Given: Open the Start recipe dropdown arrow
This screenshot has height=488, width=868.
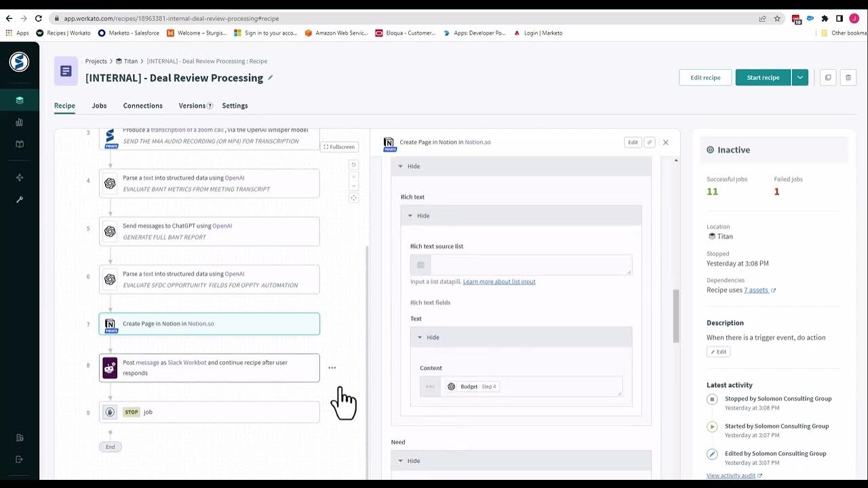Looking at the screenshot, I should coord(800,77).
